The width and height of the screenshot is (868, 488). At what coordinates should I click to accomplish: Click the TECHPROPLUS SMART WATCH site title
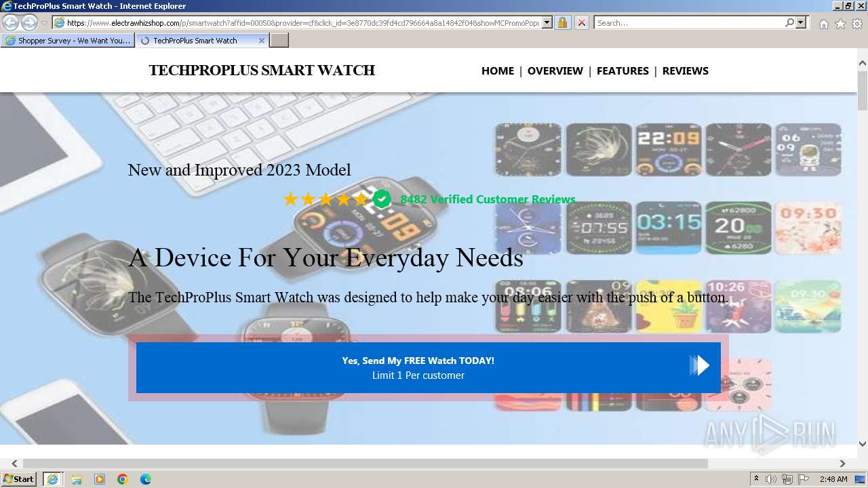tap(262, 70)
